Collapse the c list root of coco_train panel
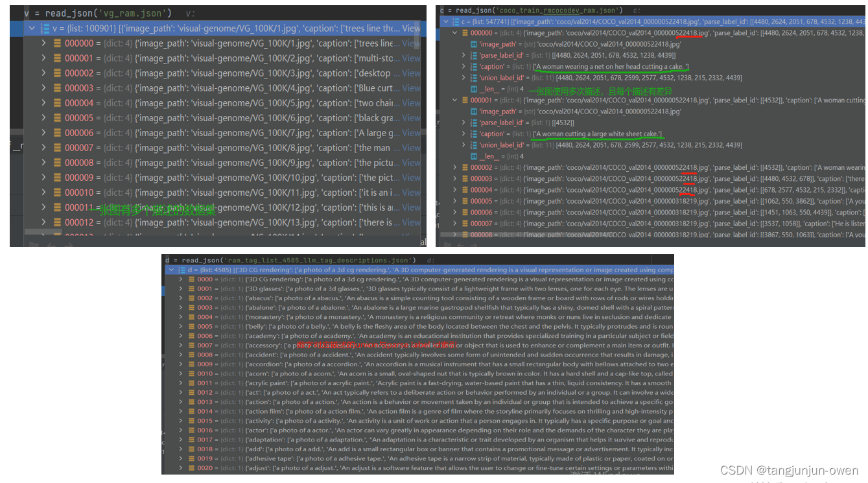 445,21
